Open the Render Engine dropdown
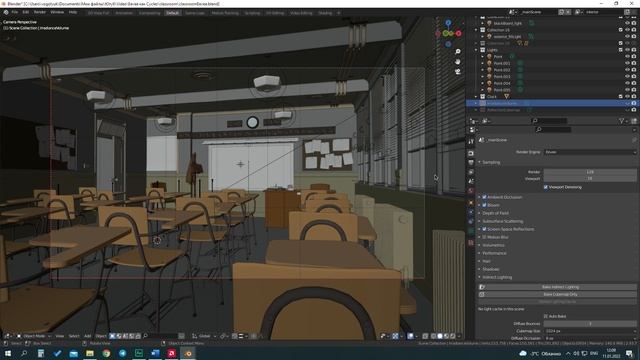 (590, 152)
